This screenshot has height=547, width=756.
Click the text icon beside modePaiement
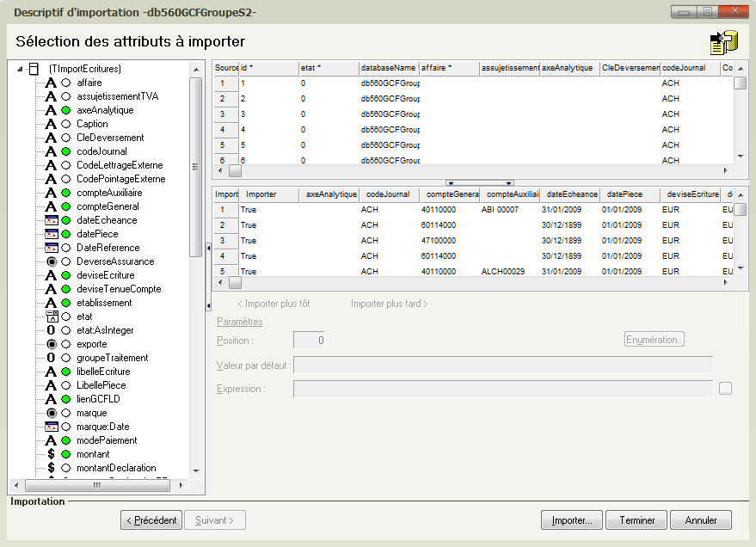(51, 440)
